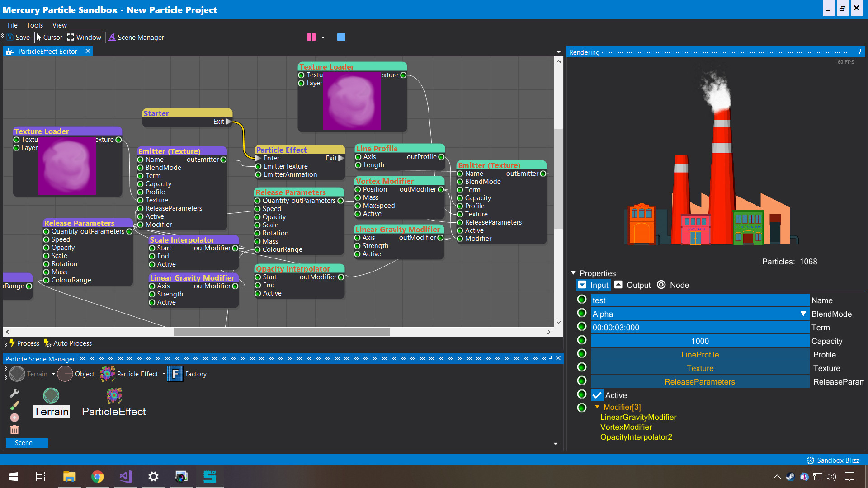Enable the Active checkbox in Properties

pyautogui.click(x=597, y=395)
